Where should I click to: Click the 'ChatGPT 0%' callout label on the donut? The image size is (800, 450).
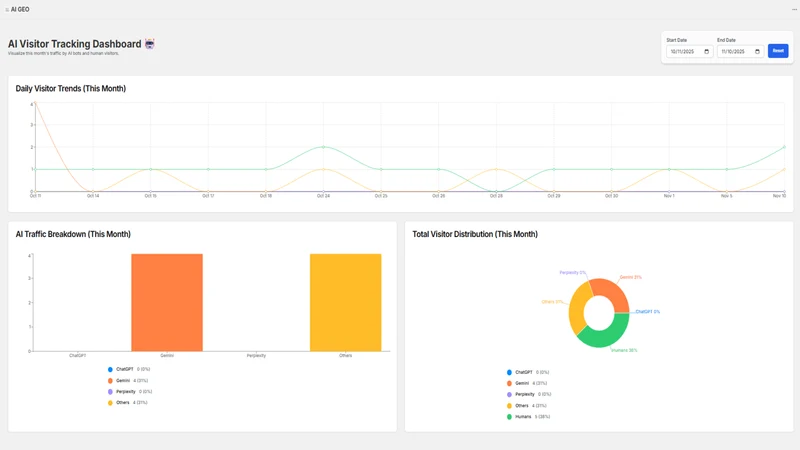[x=647, y=312]
